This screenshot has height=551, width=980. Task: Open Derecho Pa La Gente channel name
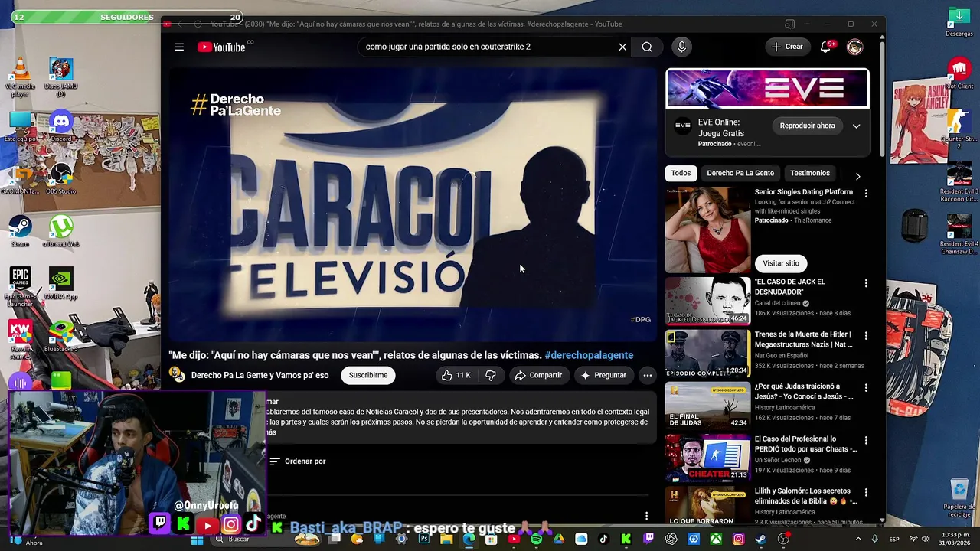260,375
